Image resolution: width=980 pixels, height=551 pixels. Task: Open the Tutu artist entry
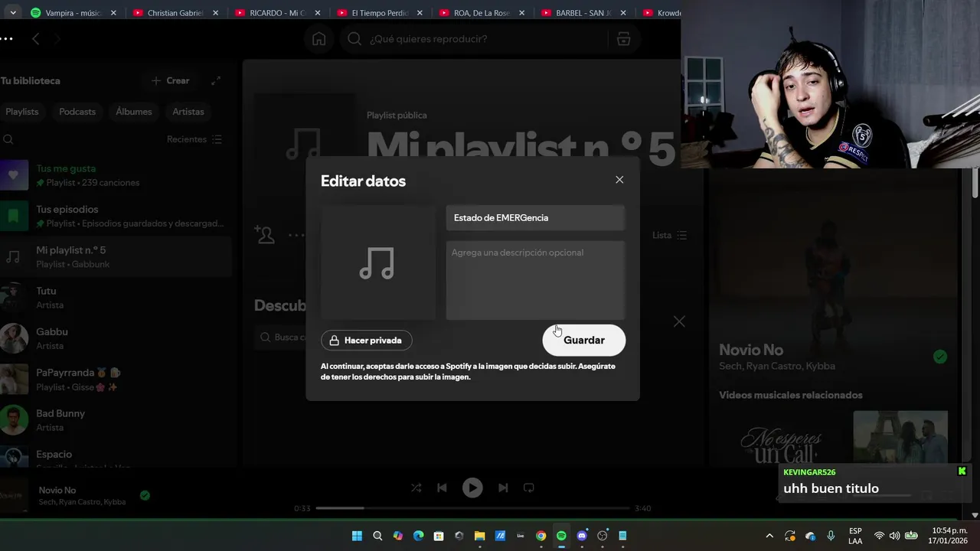(115, 298)
